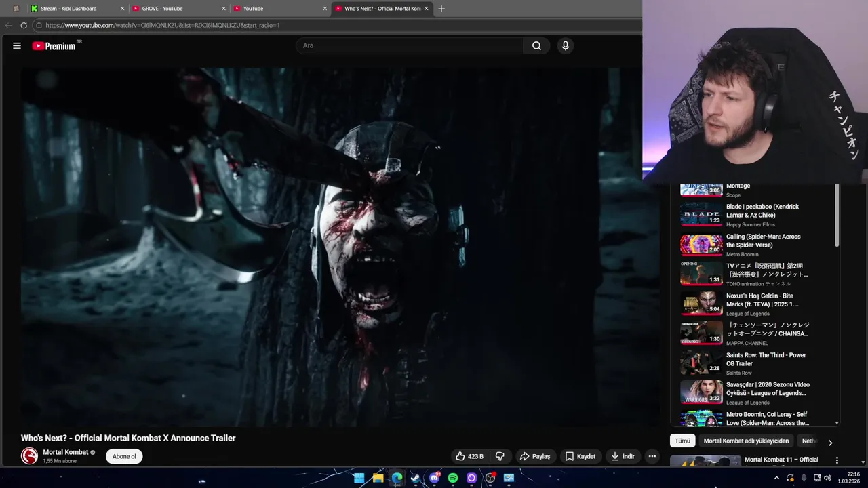Show hidden system tray icons
The image size is (868, 488).
[x=776, y=478]
